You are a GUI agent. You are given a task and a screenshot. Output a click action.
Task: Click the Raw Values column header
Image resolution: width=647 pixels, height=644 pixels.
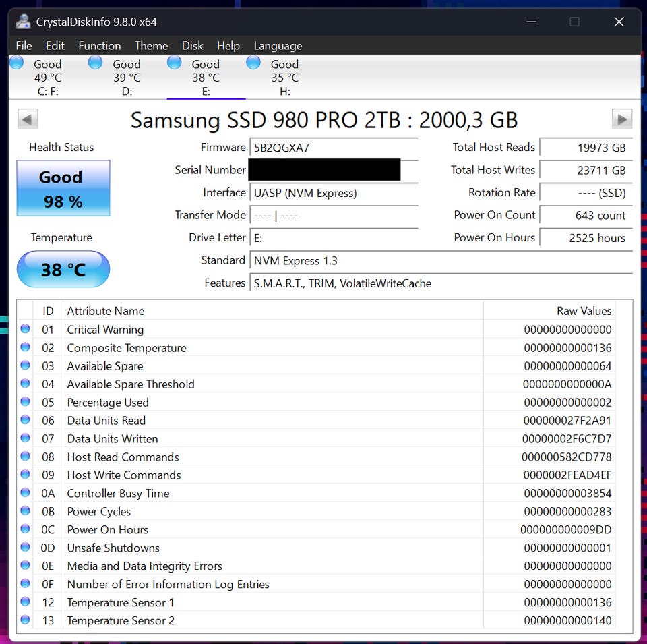(x=549, y=311)
